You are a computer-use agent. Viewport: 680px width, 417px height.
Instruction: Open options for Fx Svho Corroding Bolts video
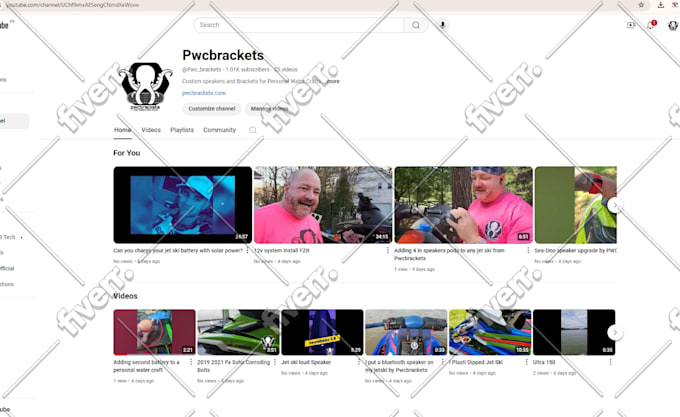coord(275,362)
